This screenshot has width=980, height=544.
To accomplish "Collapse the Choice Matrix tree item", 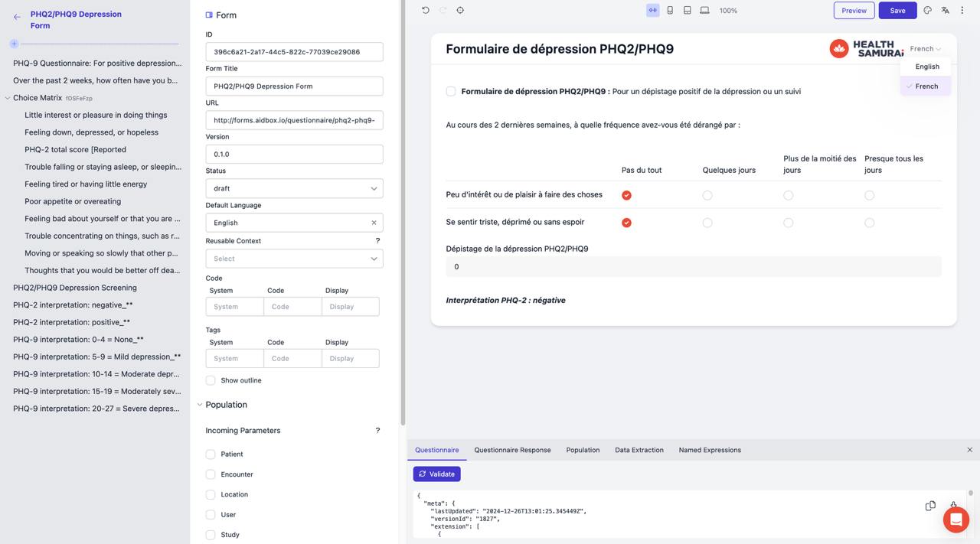I will [x=6, y=98].
